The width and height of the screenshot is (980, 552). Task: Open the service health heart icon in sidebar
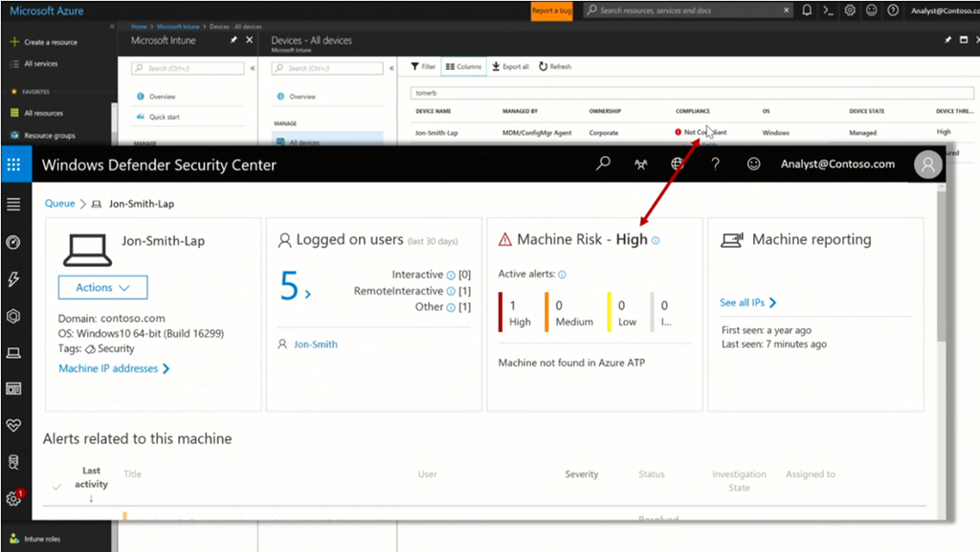point(13,425)
